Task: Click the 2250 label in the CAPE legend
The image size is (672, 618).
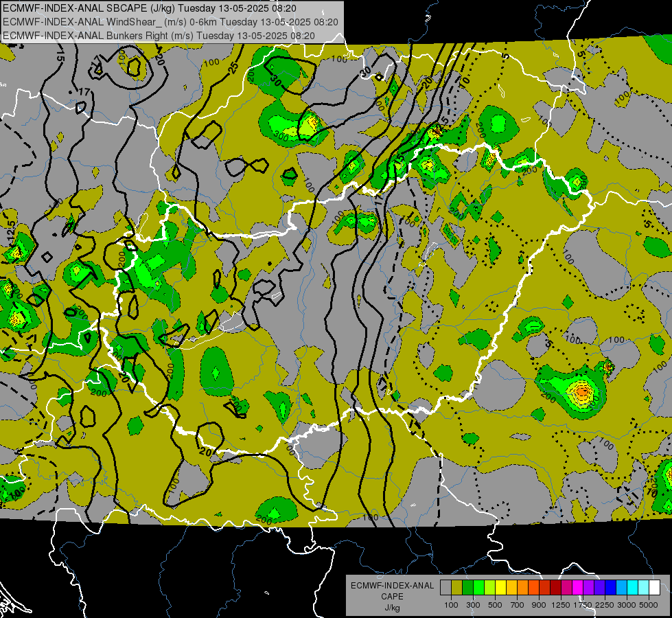Action: tap(605, 605)
